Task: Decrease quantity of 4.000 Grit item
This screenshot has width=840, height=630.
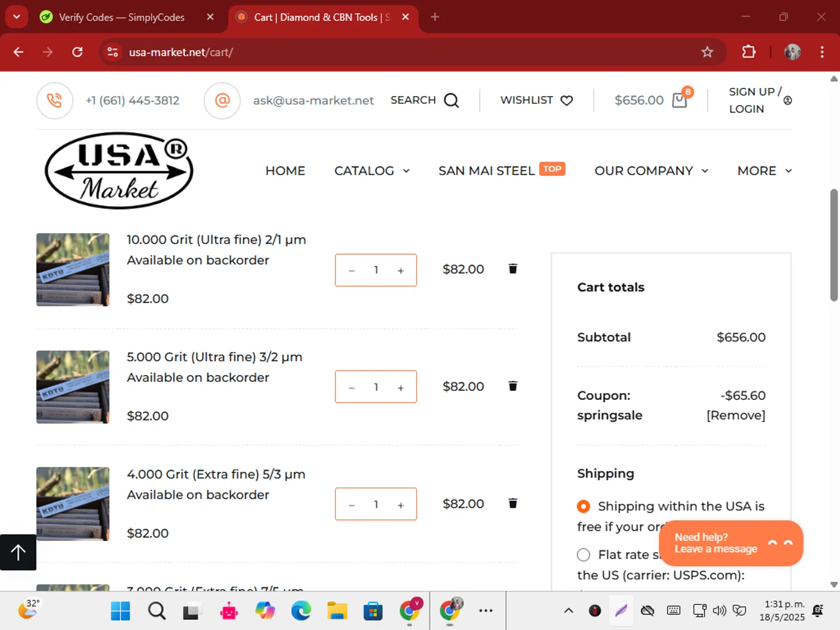Action: pyautogui.click(x=352, y=505)
